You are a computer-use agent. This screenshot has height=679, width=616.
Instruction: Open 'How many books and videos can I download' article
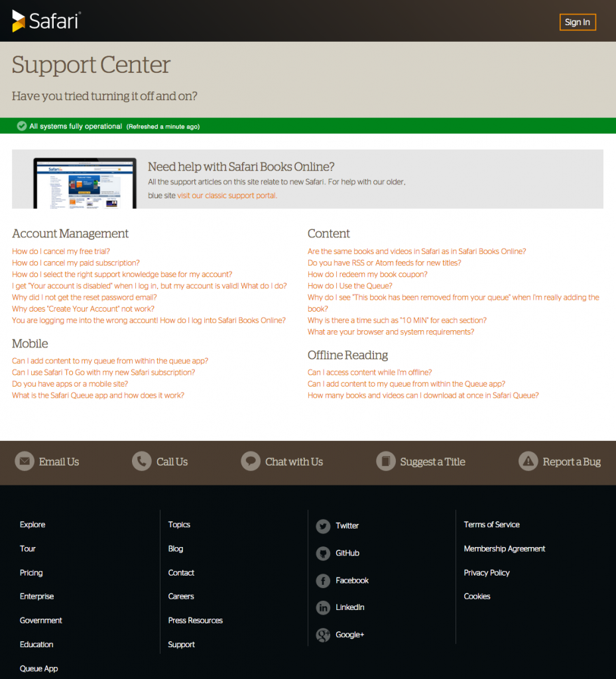[423, 395]
